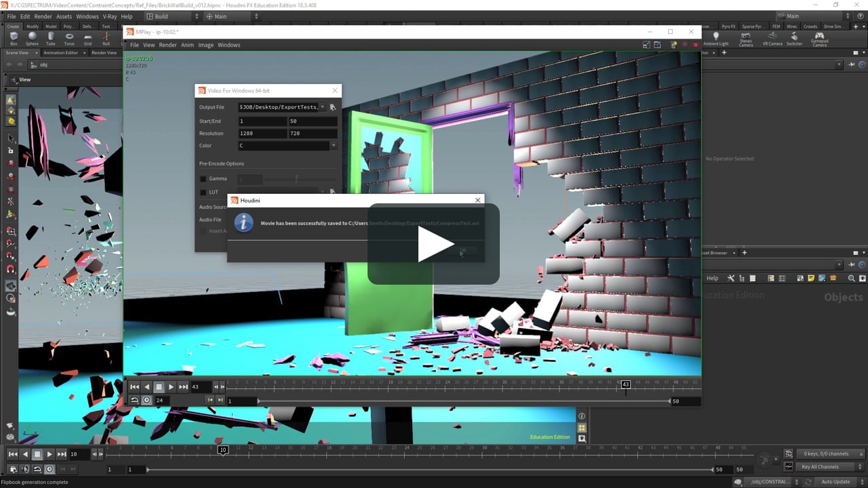The width and height of the screenshot is (868, 488).
Task: Jump to first frame in MPlay playbar
Action: click(x=134, y=387)
